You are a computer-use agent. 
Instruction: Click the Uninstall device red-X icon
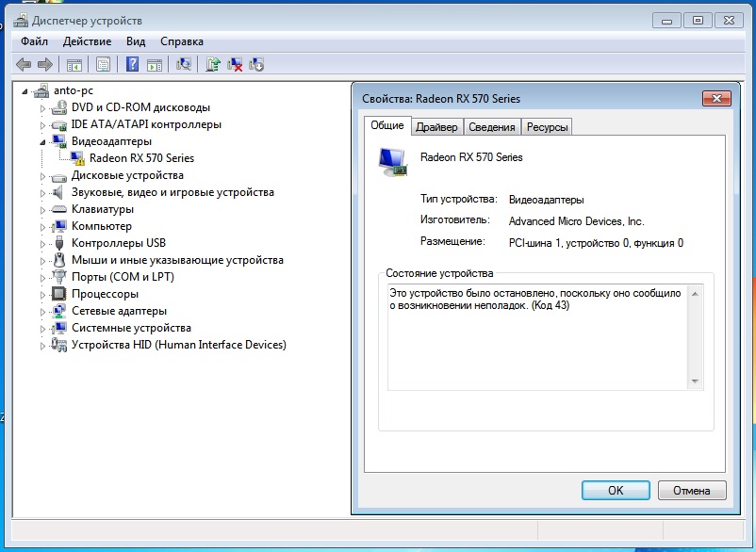tap(235, 65)
